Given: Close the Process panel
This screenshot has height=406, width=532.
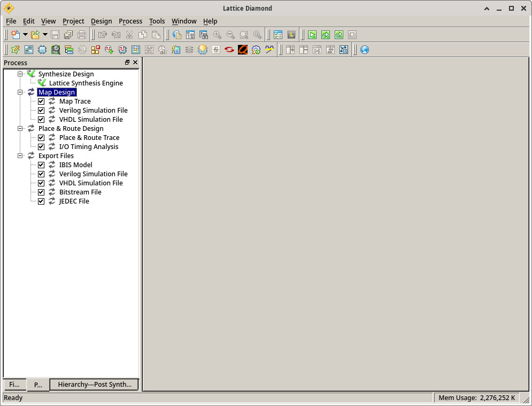Looking at the screenshot, I should coord(135,63).
